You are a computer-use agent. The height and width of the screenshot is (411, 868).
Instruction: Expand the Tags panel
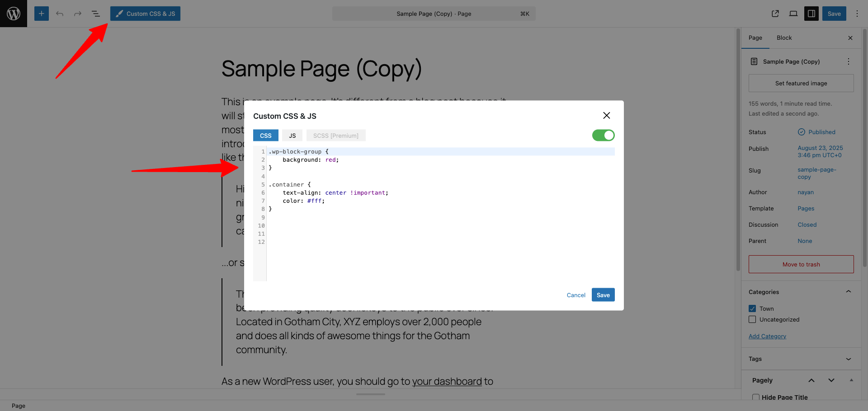pos(848,359)
